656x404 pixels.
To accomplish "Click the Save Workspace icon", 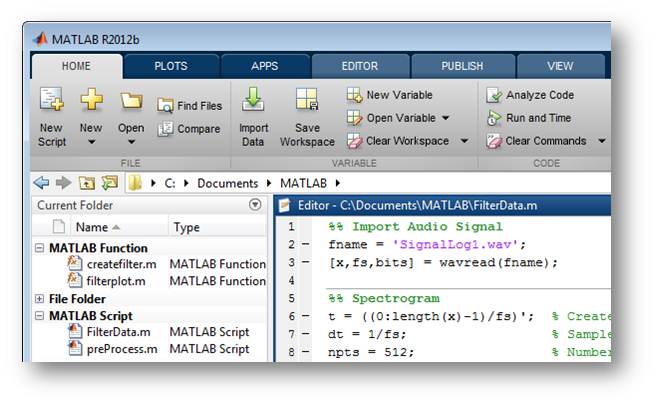I will point(307,99).
